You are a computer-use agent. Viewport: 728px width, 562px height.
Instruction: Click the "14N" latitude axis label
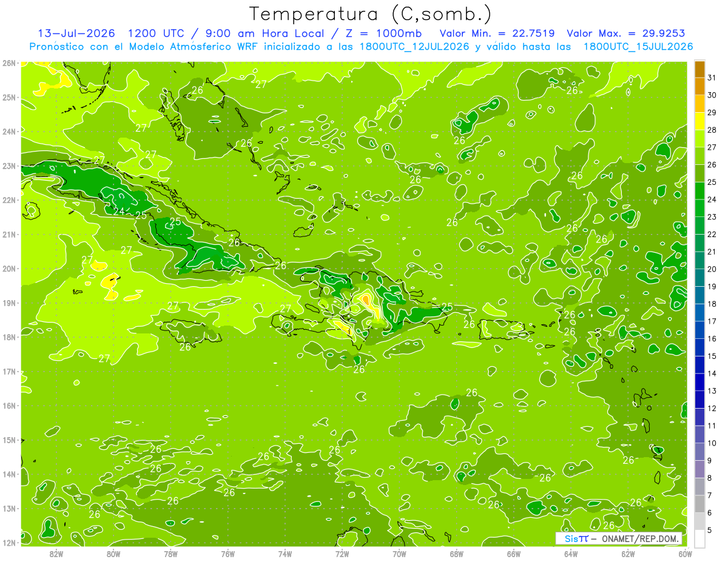coord(8,474)
